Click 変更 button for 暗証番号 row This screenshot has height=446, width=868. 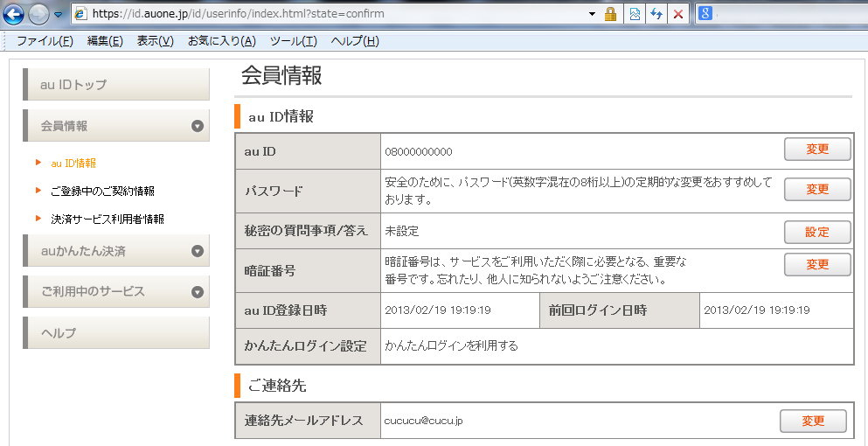[x=817, y=264]
